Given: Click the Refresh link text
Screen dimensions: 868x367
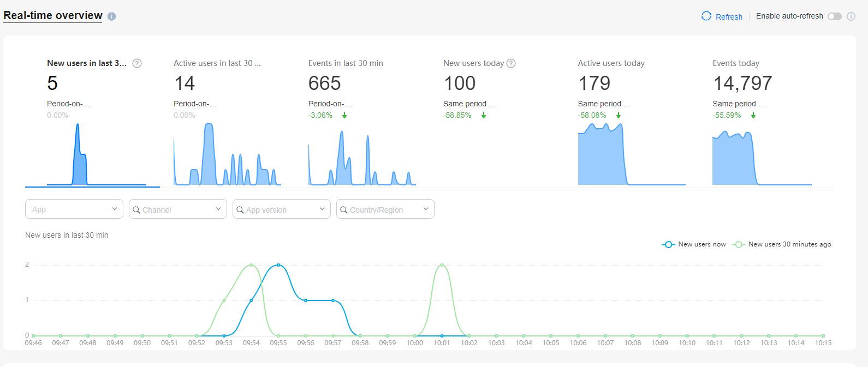Looking at the screenshot, I should 729,17.
